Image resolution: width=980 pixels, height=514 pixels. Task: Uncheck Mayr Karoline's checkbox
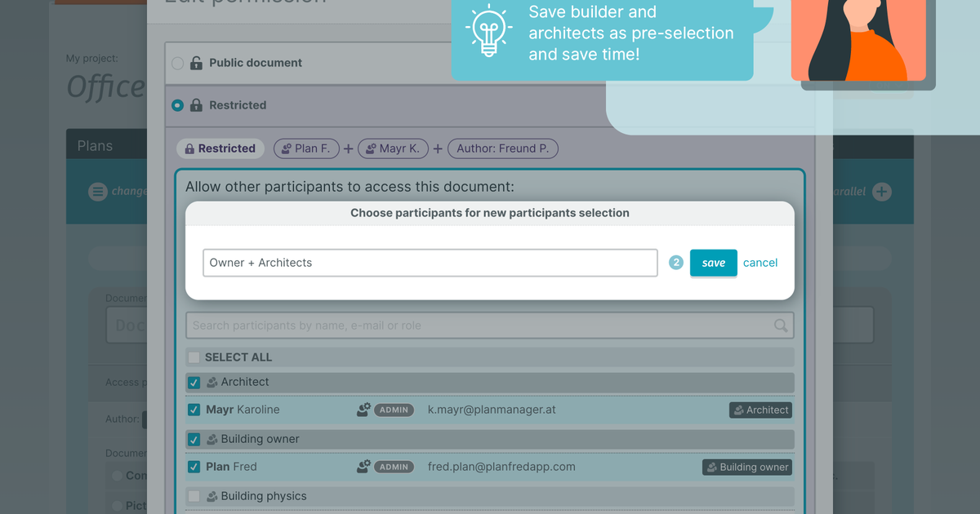tap(194, 410)
